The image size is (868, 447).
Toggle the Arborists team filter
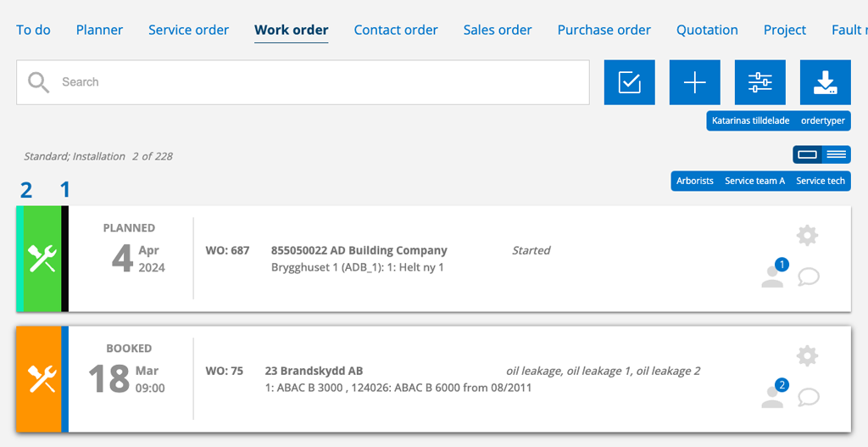point(695,182)
